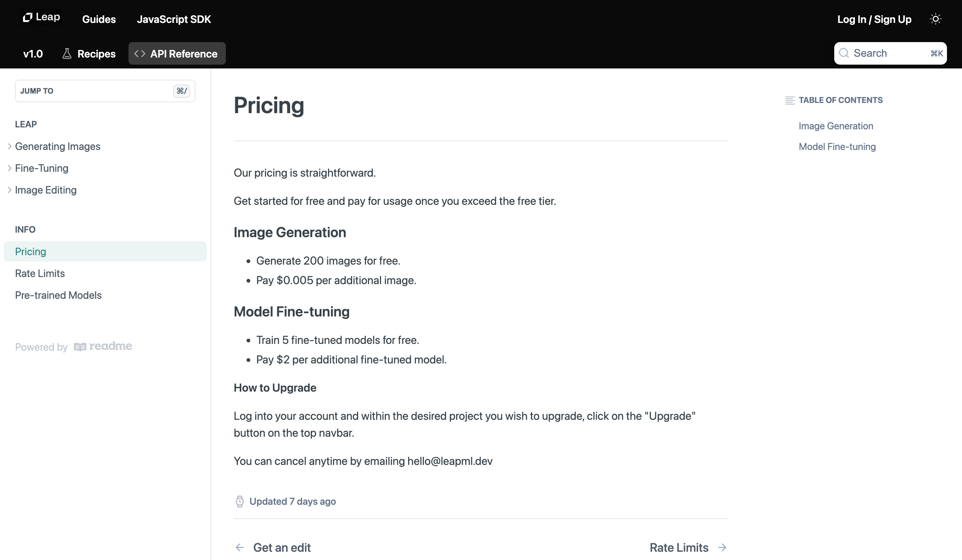This screenshot has width=962, height=560.
Task: Click the search magnifier icon
Action: pyautogui.click(x=844, y=53)
